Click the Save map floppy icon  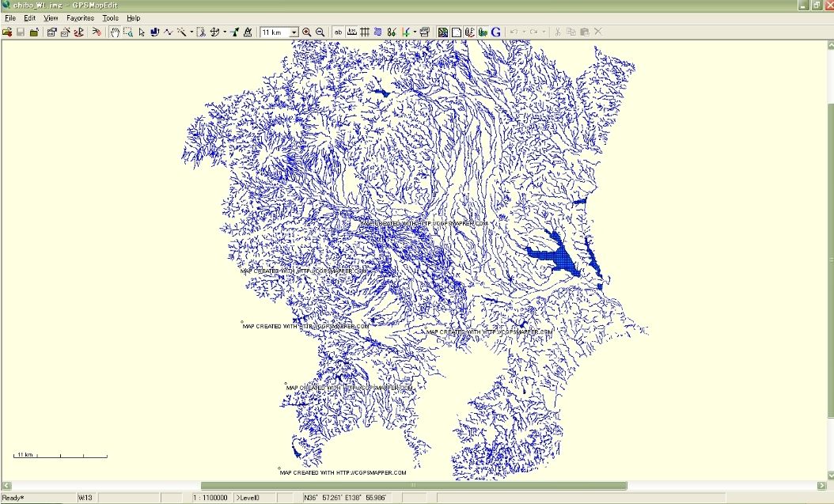point(21,32)
